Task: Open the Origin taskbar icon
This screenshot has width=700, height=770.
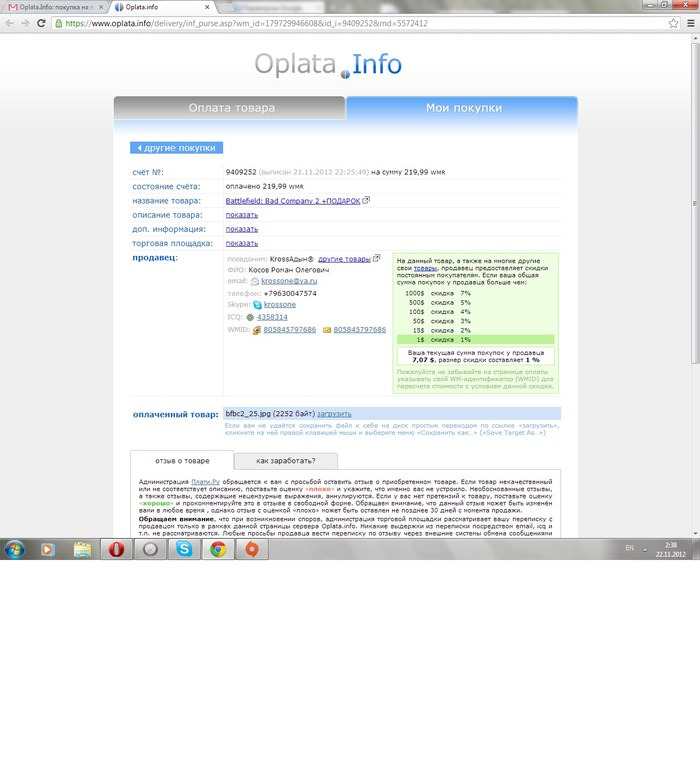Action: (252, 549)
